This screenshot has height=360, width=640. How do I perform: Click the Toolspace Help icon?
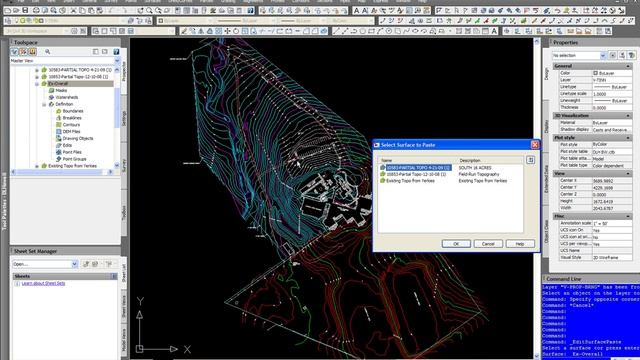[116, 52]
